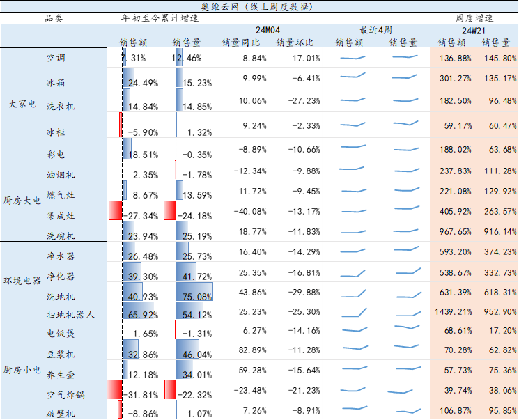This screenshot has width=519, height=420.
Task: Click the 销量环比 column header
Action: pyautogui.click(x=295, y=42)
